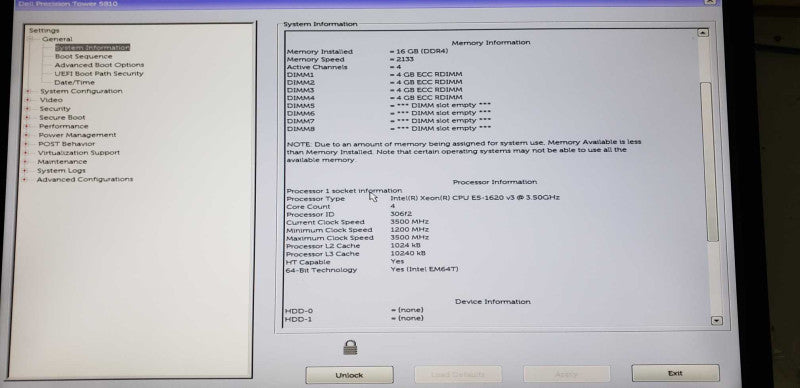800x388 pixels.
Task: Click the Load Defaults button
Action: click(x=458, y=374)
